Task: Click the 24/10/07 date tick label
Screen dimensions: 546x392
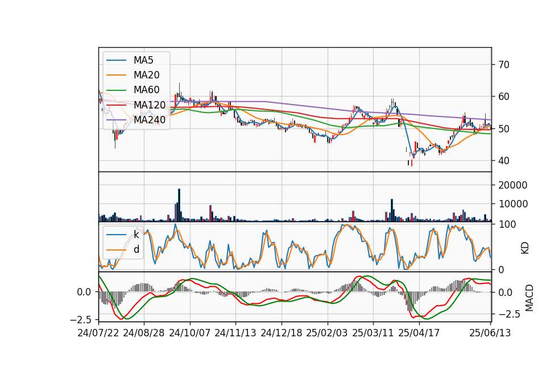Action: (x=190, y=333)
